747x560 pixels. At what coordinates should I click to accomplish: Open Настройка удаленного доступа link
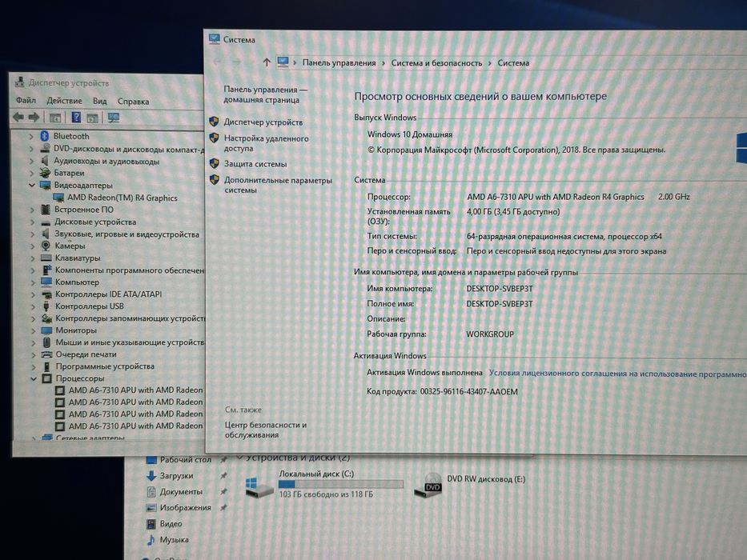coord(267,143)
